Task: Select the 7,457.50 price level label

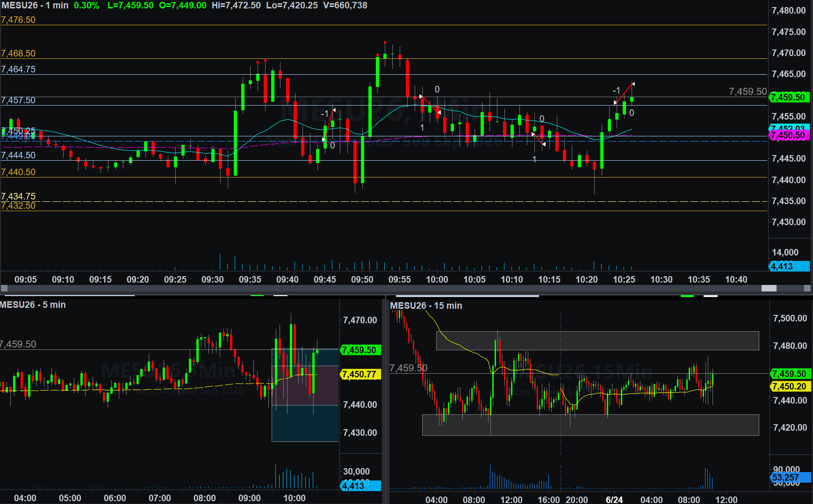Action: click(18, 100)
